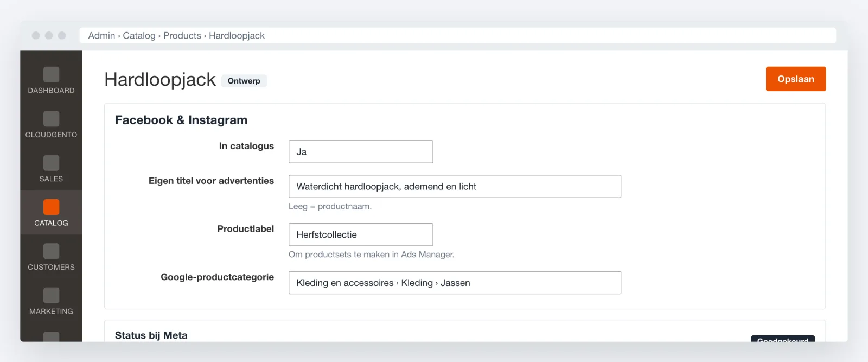Image resolution: width=868 pixels, height=362 pixels.
Task: Go to Products in the breadcrumb
Action: click(182, 36)
